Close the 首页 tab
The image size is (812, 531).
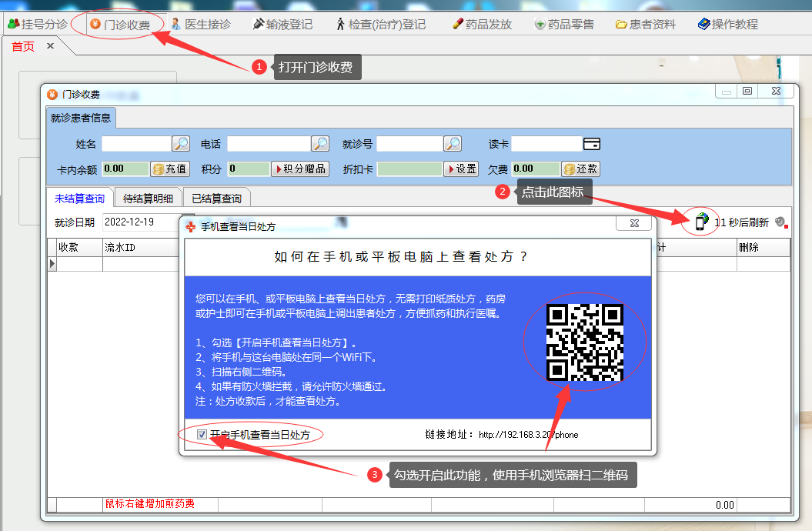tap(50, 46)
